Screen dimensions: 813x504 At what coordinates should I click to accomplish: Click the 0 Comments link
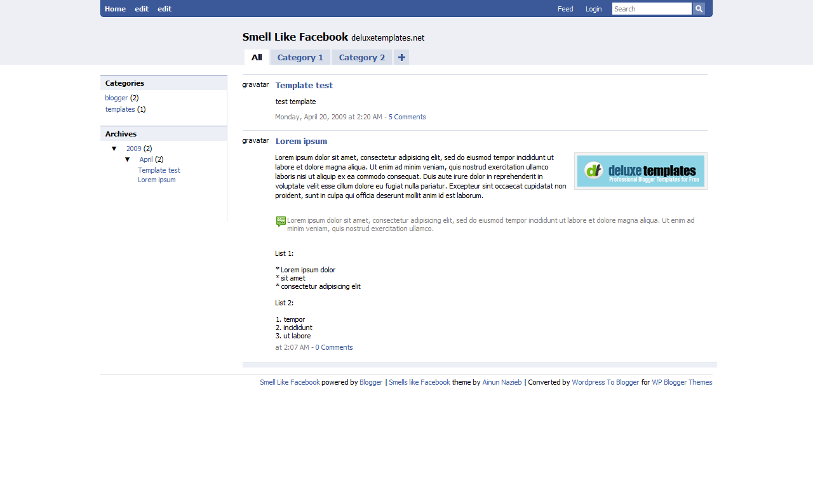click(334, 347)
